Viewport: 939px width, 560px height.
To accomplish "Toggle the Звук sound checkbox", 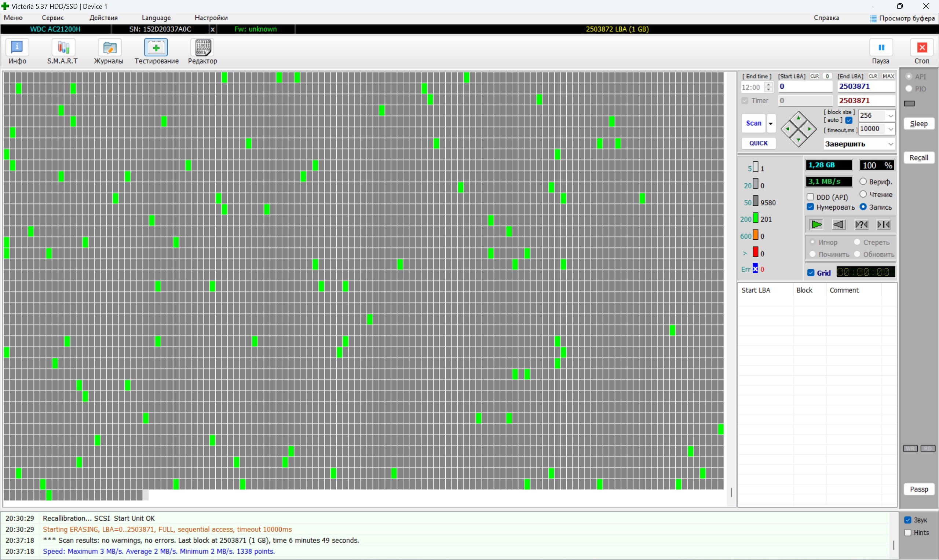I will click(x=908, y=520).
